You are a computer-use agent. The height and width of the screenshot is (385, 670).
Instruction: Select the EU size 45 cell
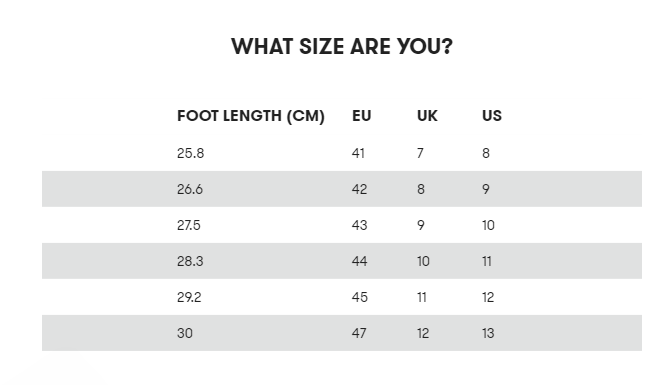(360, 297)
